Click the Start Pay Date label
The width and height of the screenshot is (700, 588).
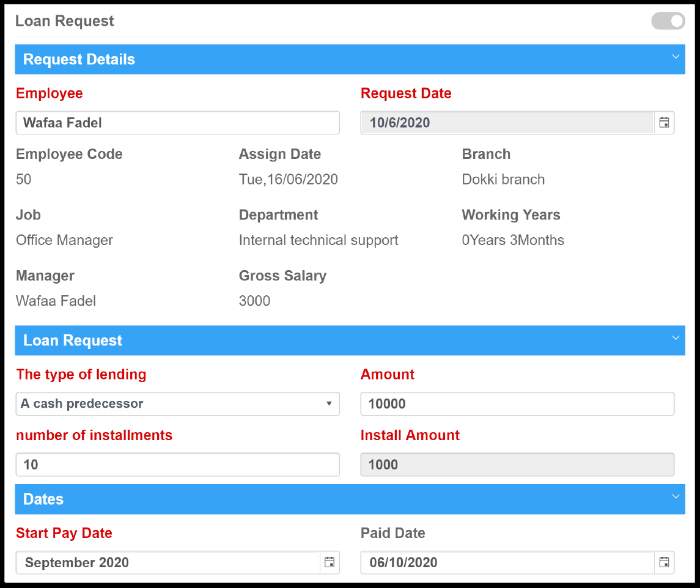64,533
